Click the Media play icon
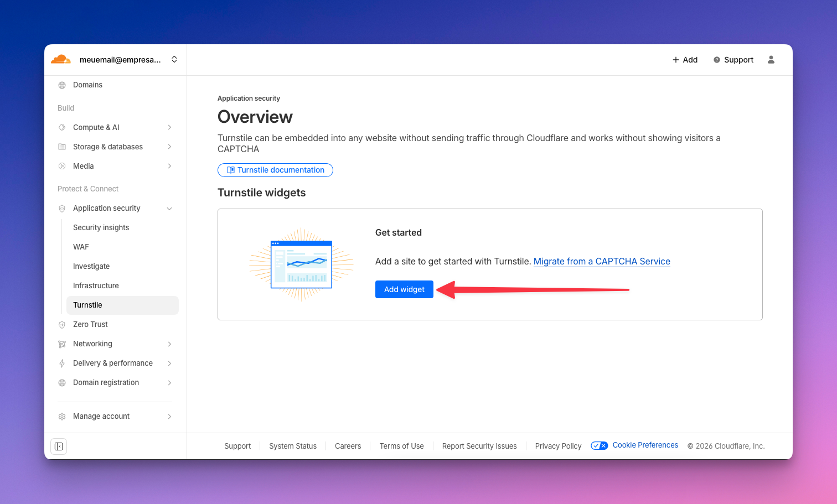 coord(62,167)
